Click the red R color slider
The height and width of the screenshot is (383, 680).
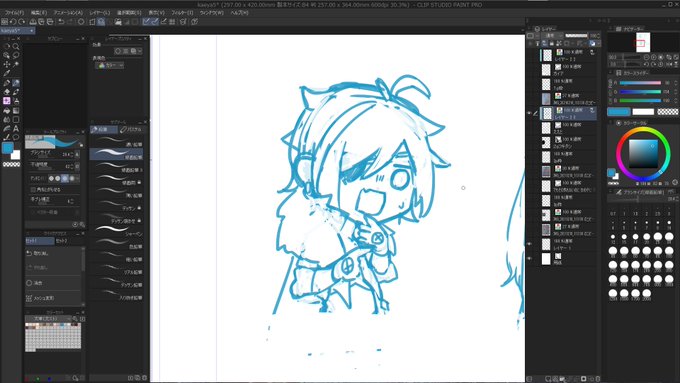tap(640, 82)
